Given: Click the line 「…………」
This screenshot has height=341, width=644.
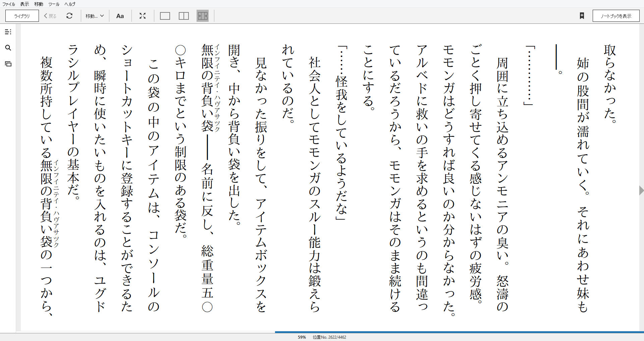Looking at the screenshot, I should pos(529,75).
